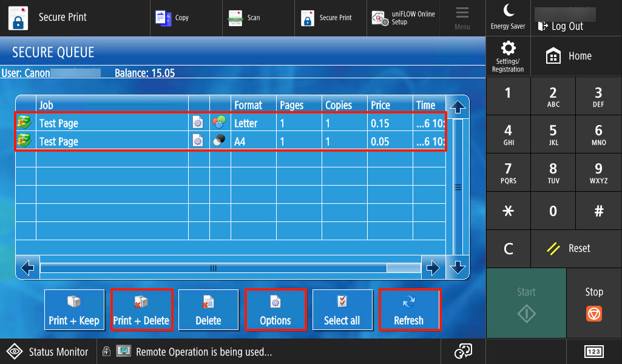This screenshot has height=364, width=622.
Task: Click the Print + Delete button
Action: [141, 309]
